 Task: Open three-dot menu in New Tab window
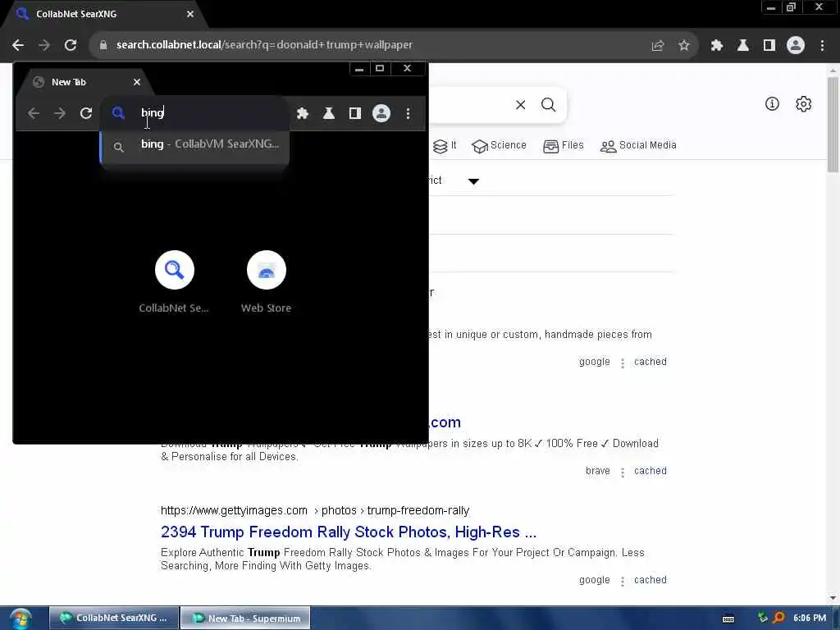[409, 113]
